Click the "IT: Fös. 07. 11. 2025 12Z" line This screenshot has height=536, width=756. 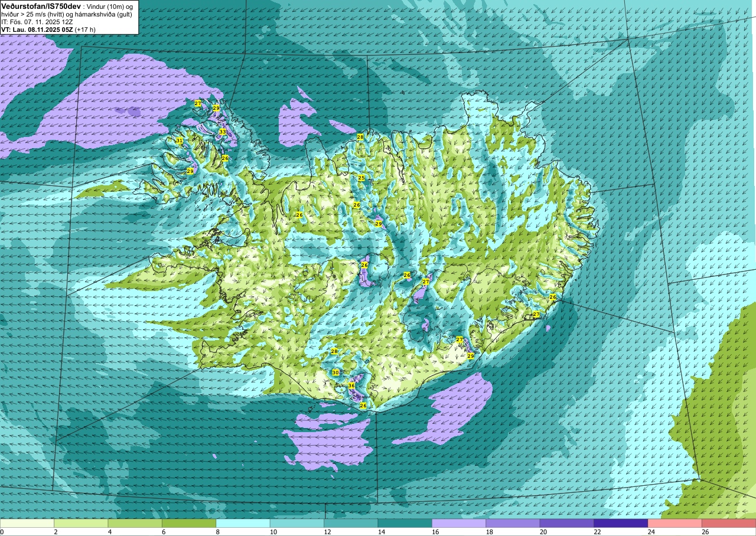point(37,22)
